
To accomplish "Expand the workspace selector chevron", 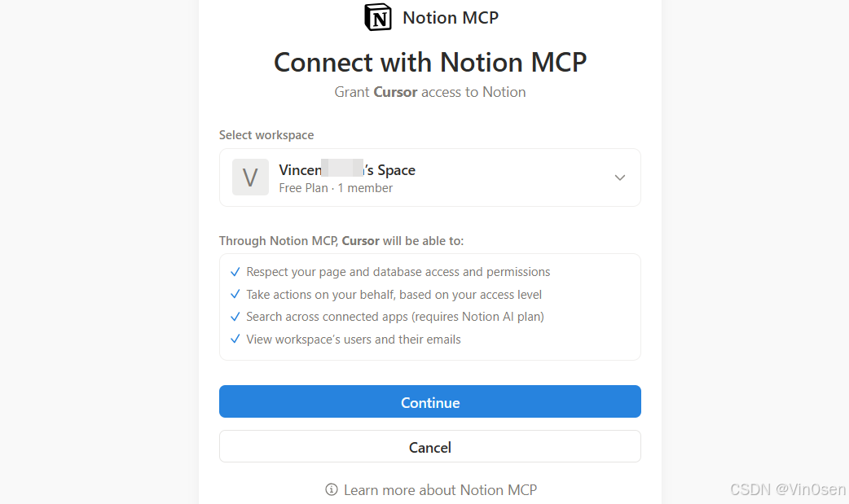I will point(620,177).
